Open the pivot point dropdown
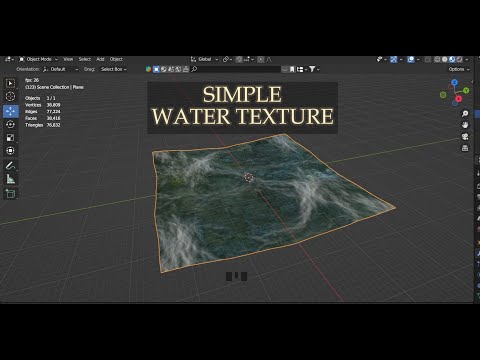 click(x=228, y=59)
